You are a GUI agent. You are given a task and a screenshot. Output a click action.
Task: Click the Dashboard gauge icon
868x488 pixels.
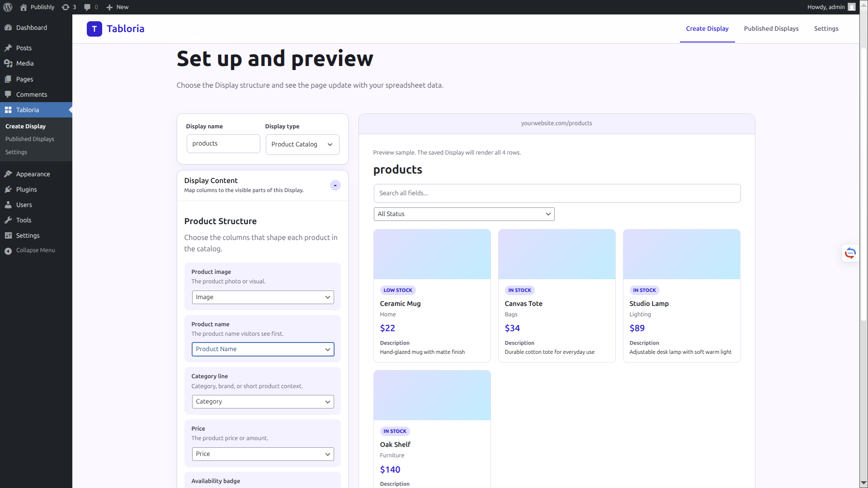pos(8,28)
